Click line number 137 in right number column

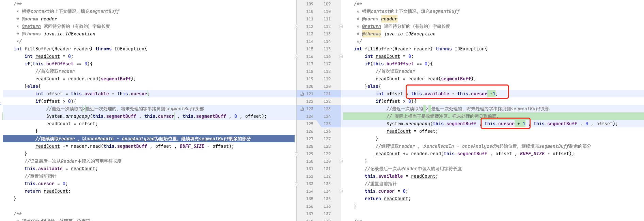pos(327,214)
